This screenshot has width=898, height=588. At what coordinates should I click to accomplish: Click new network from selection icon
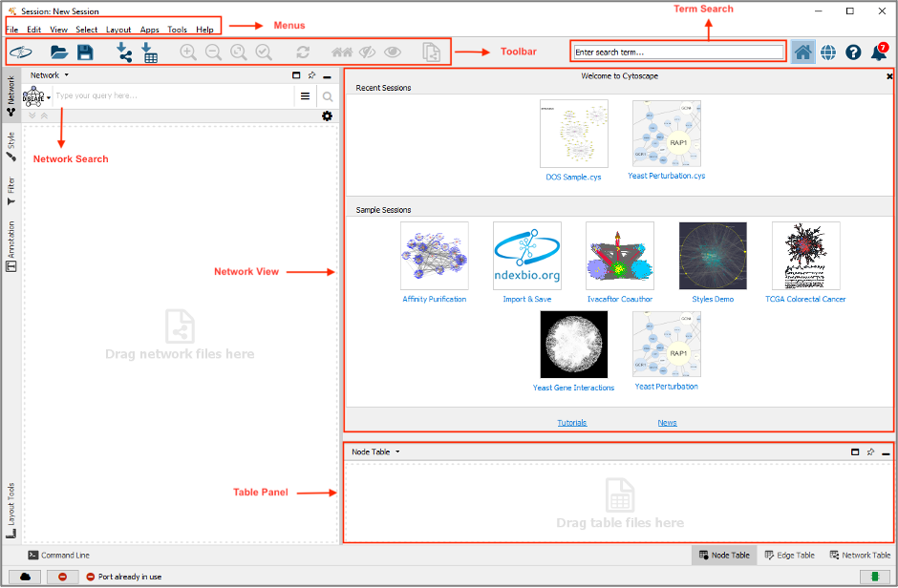coord(431,52)
